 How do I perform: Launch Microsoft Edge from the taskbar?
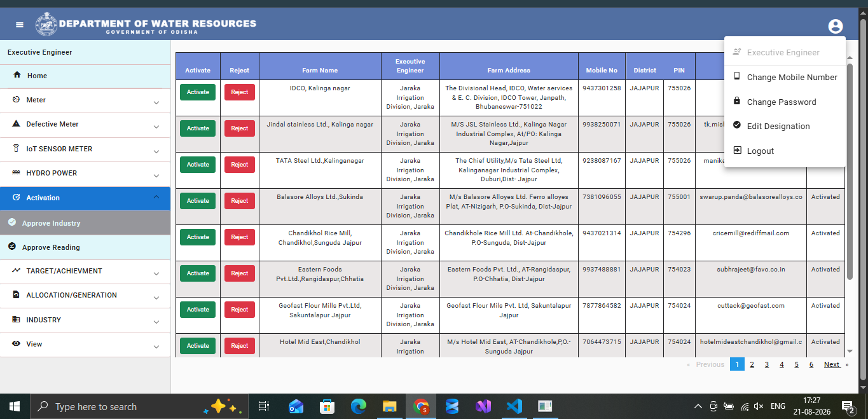click(359, 406)
